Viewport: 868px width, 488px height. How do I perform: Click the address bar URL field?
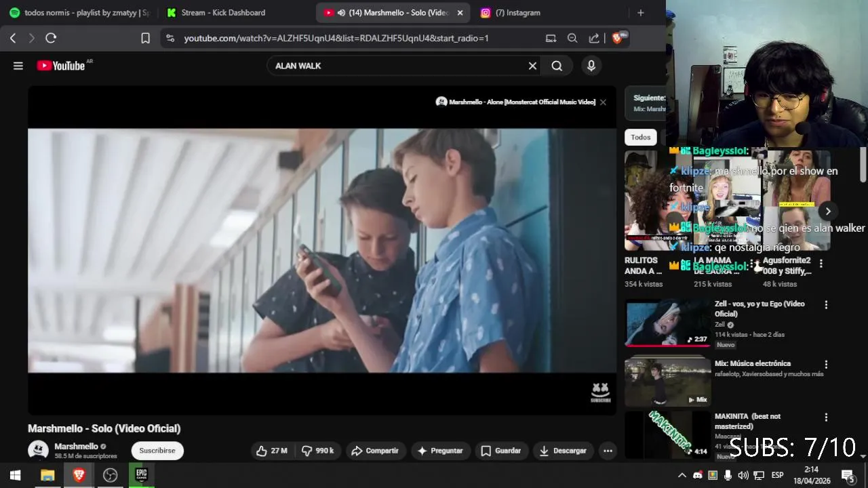(x=336, y=38)
